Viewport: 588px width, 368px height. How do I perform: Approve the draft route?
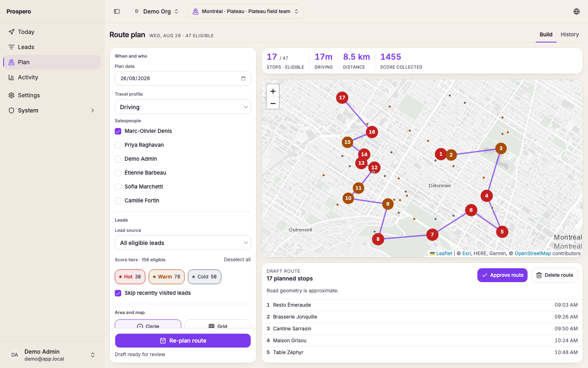coord(502,275)
